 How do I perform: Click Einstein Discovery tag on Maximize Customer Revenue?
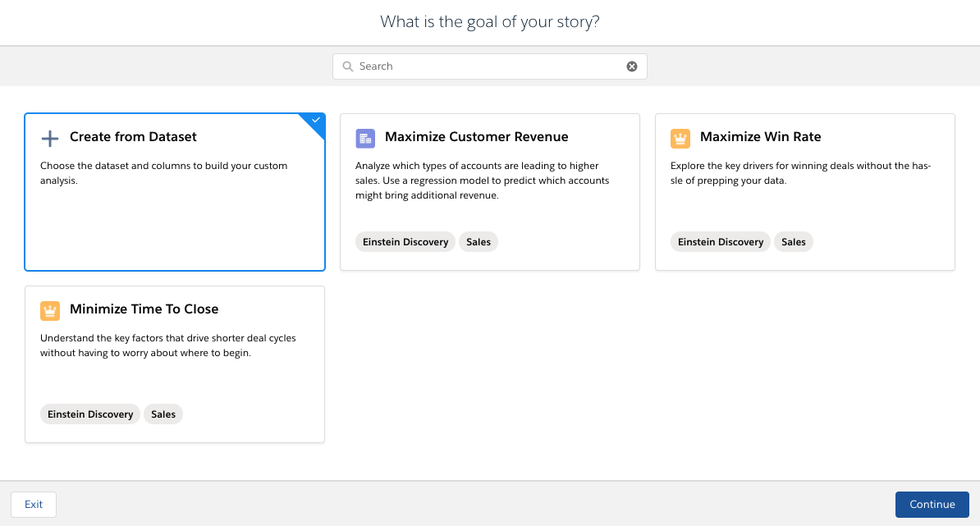pos(405,242)
